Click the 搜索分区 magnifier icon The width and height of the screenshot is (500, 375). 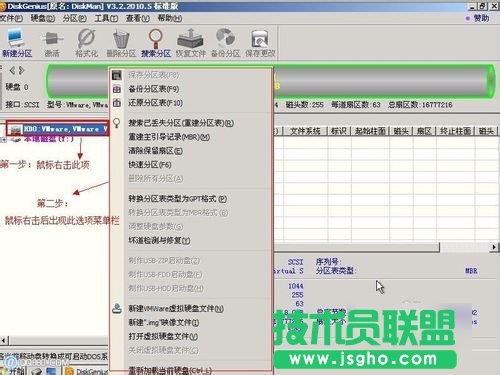click(156, 43)
